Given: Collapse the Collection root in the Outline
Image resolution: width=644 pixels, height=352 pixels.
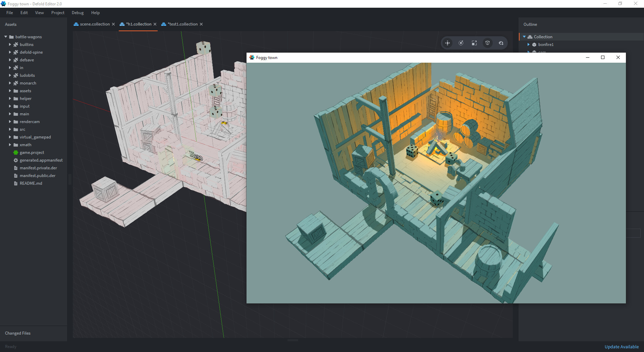Looking at the screenshot, I should pyautogui.click(x=524, y=37).
